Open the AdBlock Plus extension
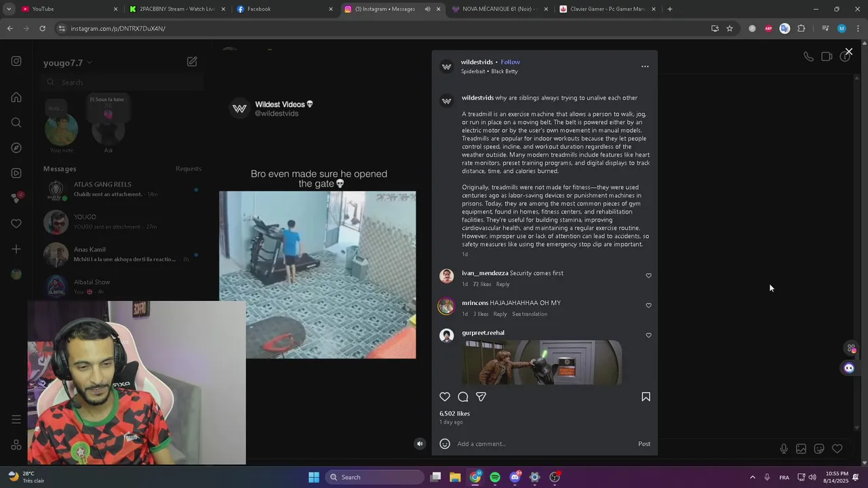The width and height of the screenshot is (868, 488). (768, 28)
